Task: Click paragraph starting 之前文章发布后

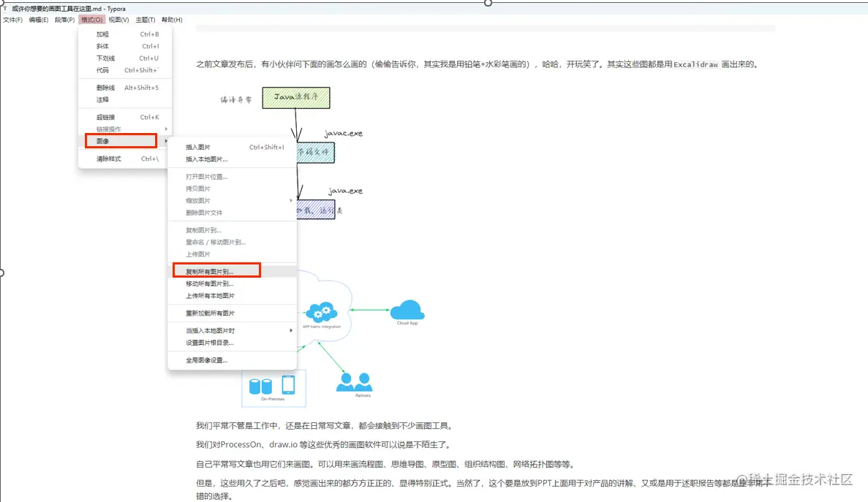Action: point(478,64)
